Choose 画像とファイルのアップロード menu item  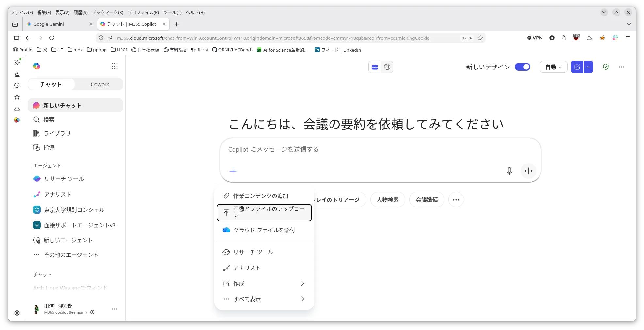(264, 213)
